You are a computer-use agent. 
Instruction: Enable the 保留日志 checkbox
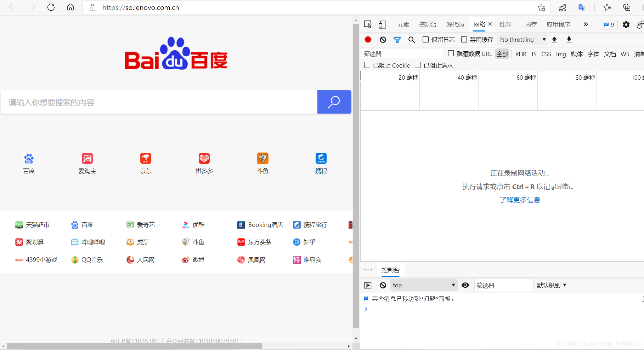coord(426,40)
